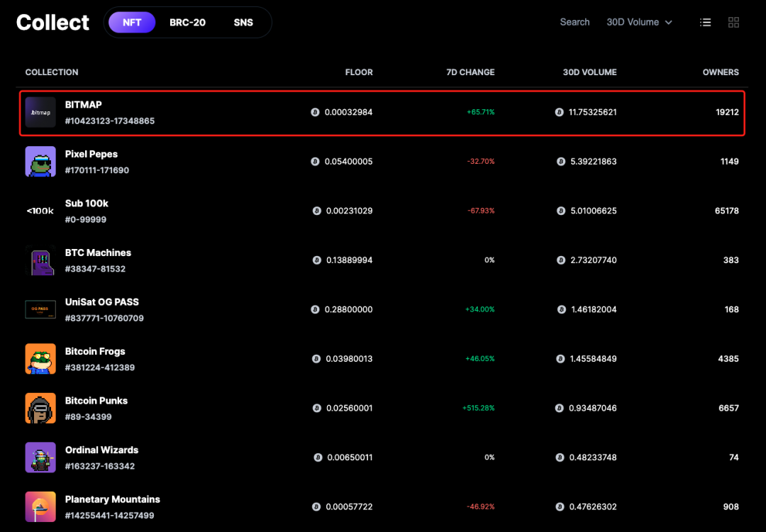The image size is (766, 532).
Task: Click Bitcoin Frogs owners count 4385
Action: tap(728, 359)
